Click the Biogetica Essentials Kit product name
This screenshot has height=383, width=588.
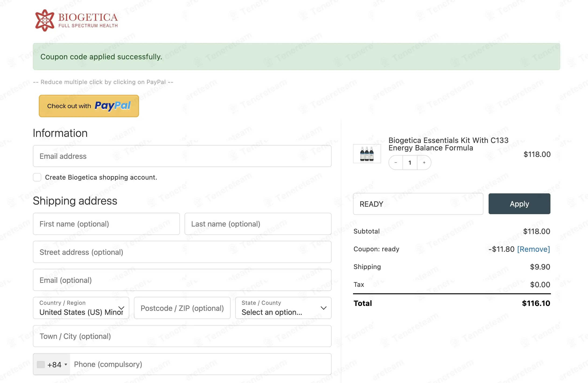point(448,144)
